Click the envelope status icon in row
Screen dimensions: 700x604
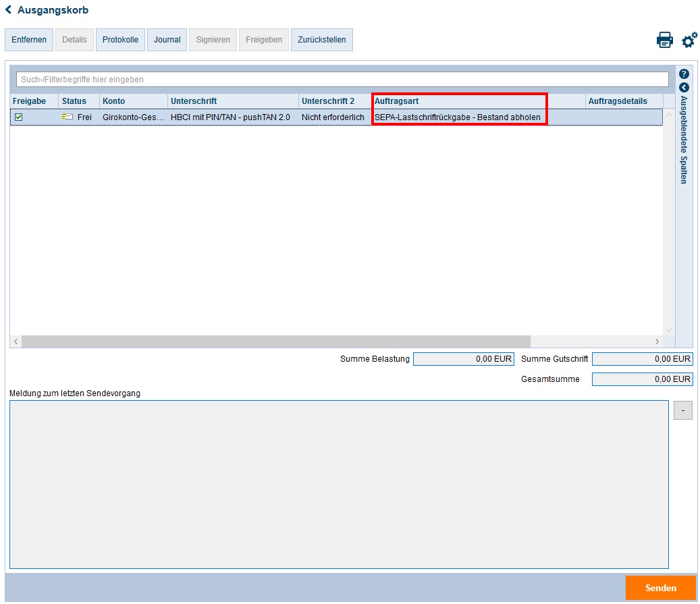point(68,117)
